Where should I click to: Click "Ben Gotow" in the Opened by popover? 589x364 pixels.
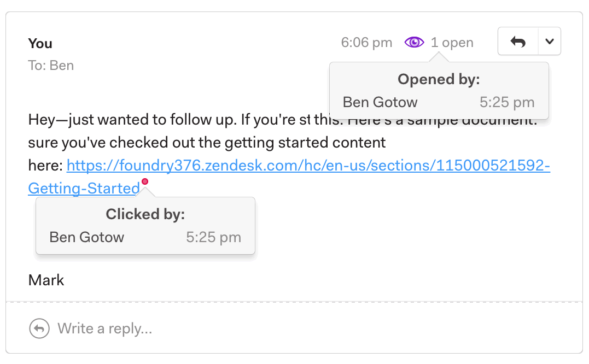click(380, 102)
